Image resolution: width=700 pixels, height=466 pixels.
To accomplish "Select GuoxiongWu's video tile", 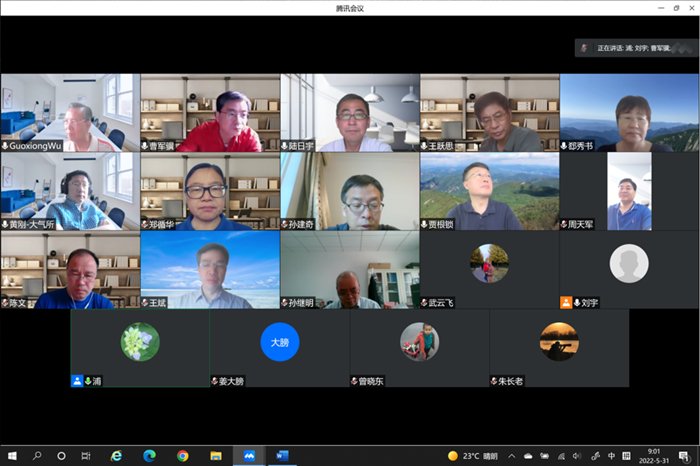I will coord(70,112).
